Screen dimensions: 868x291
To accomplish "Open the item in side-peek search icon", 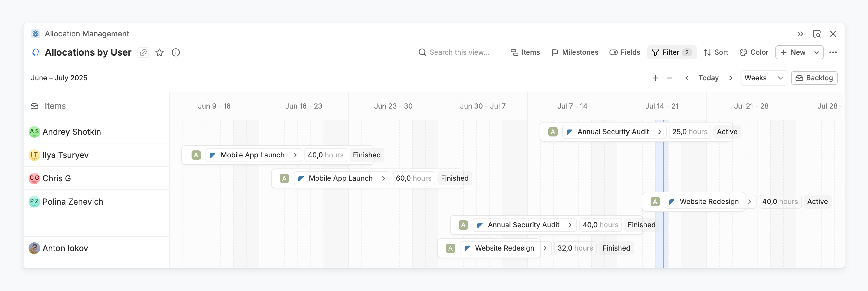I will [x=816, y=34].
